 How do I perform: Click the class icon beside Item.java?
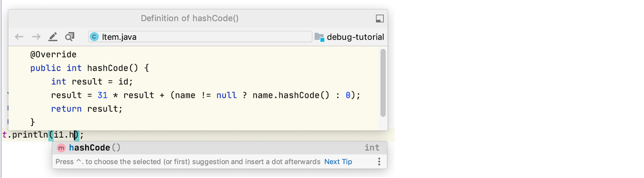coord(94,37)
